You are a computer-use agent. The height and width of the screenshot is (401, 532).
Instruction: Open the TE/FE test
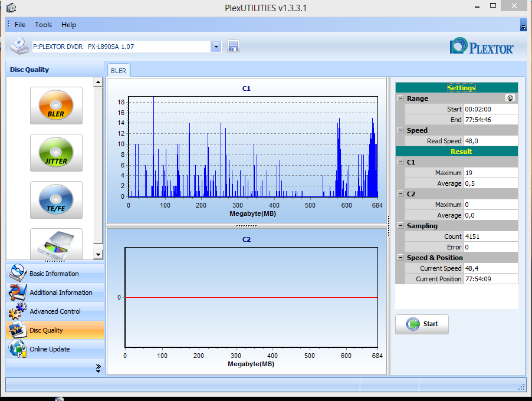pyautogui.click(x=56, y=200)
